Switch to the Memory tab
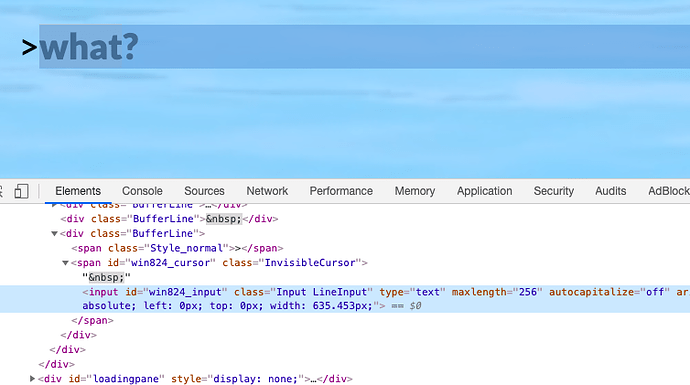 pos(415,191)
